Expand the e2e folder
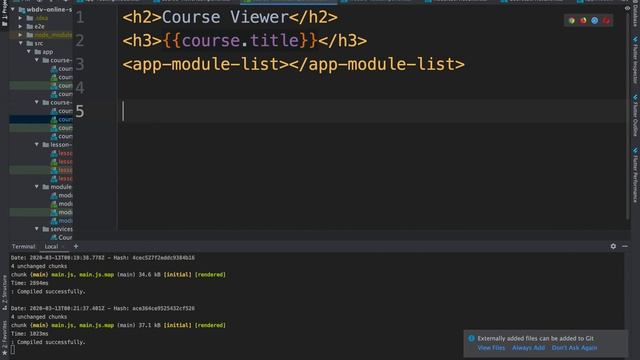The height and width of the screenshot is (360, 640). pyautogui.click(x=20, y=26)
